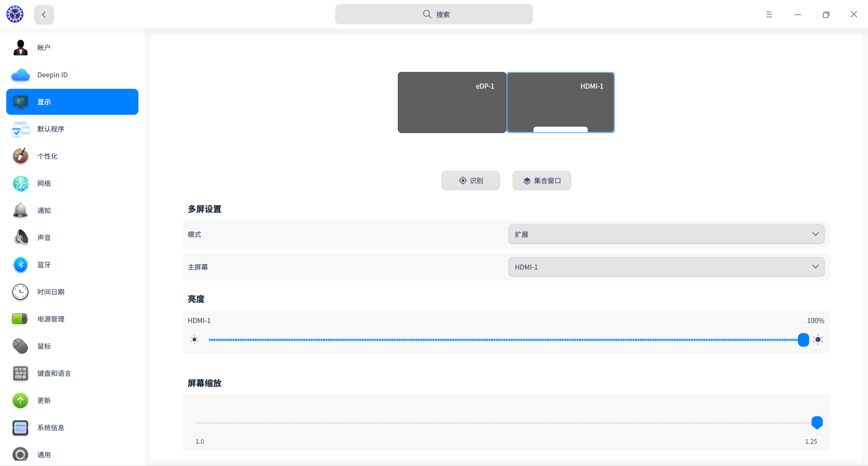Click the 集合窗口 gather windows button
Viewport: 868px width, 466px height.
pyautogui.click(x=542, y=181)
